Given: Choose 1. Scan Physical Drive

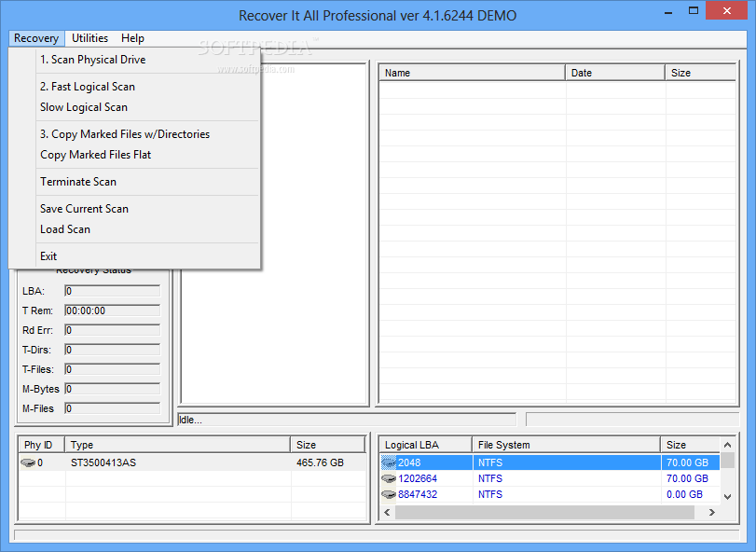Looking at the screenshot, I should [x=148, y=60].
